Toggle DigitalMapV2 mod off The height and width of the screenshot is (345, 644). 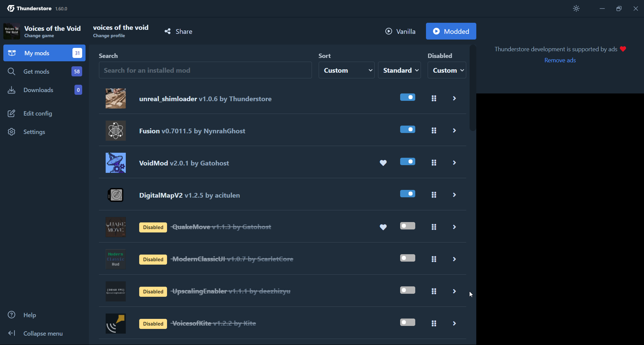pyautogui.click(x=408, y=194)
